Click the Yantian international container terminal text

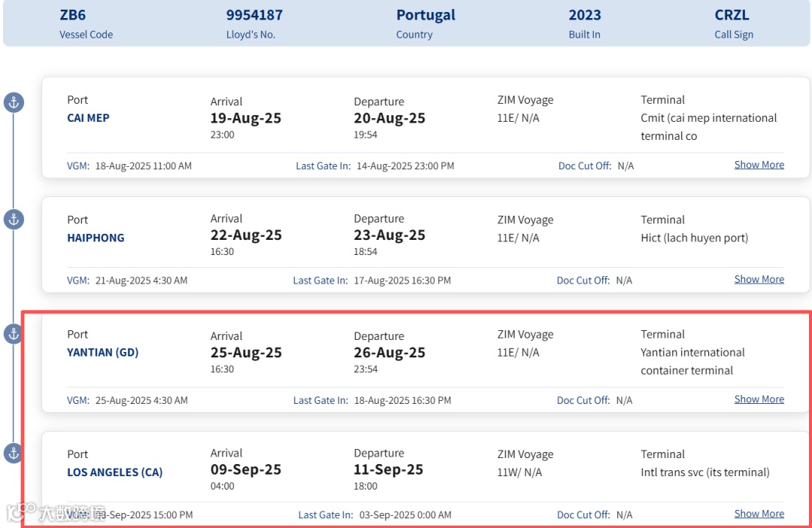[x=692, y=361]
